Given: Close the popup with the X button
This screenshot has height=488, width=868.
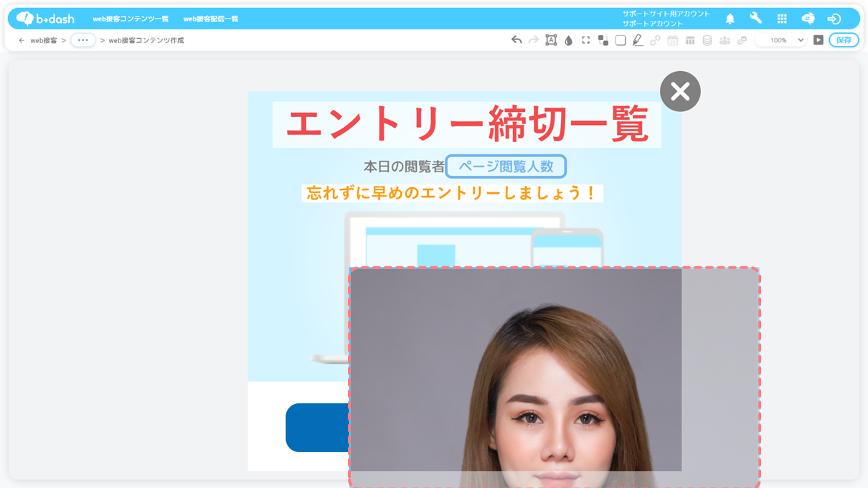Looking at the screenshot, I should (680, 91).
